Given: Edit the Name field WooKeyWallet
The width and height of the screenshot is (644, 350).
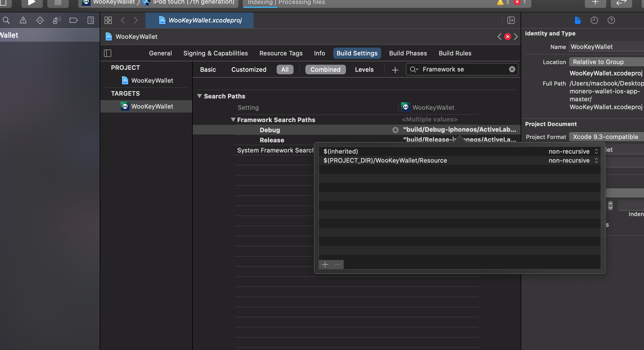Looking at the screenshot, I should coord(607,47).
